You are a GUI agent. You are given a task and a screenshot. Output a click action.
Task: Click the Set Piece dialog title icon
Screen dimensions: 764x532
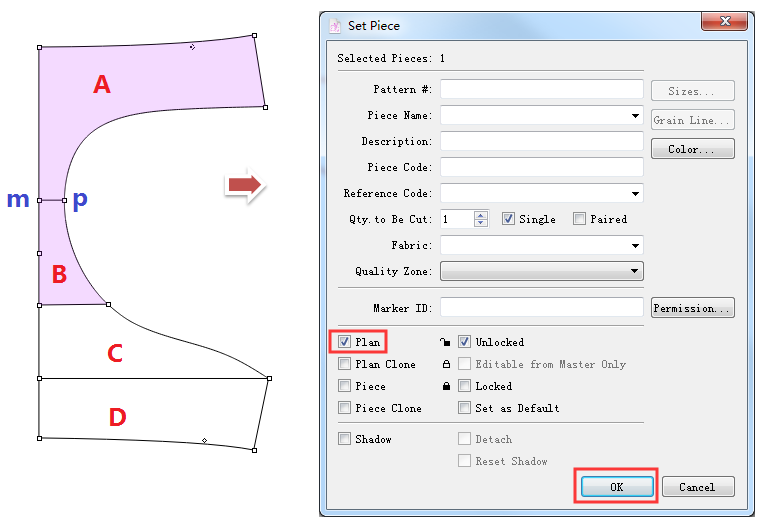335,24
